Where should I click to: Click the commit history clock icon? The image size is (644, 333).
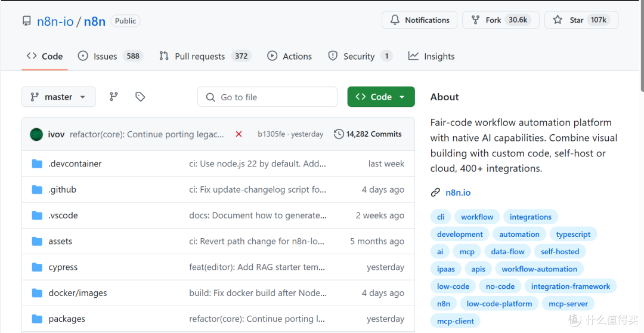point(339,134)
